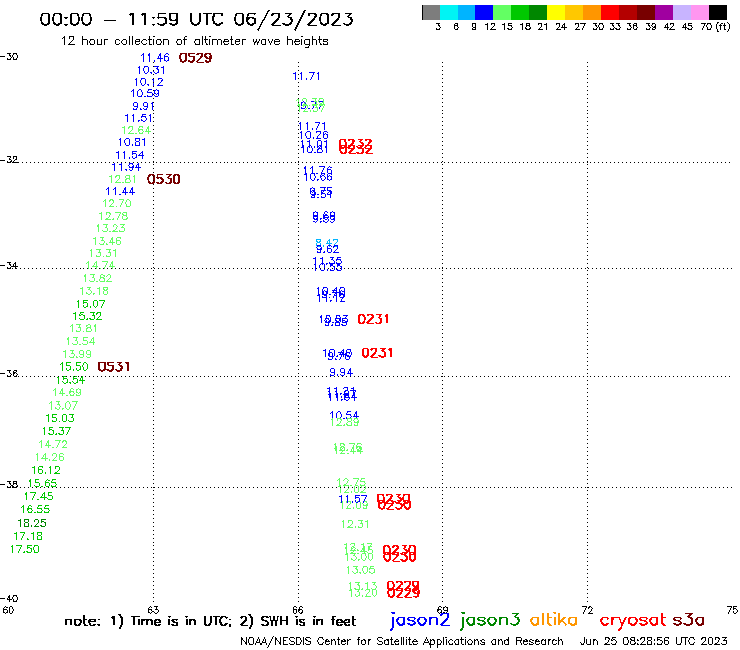740x650 pixels.
Task: Click the latitude label -36
Action: 9,374
